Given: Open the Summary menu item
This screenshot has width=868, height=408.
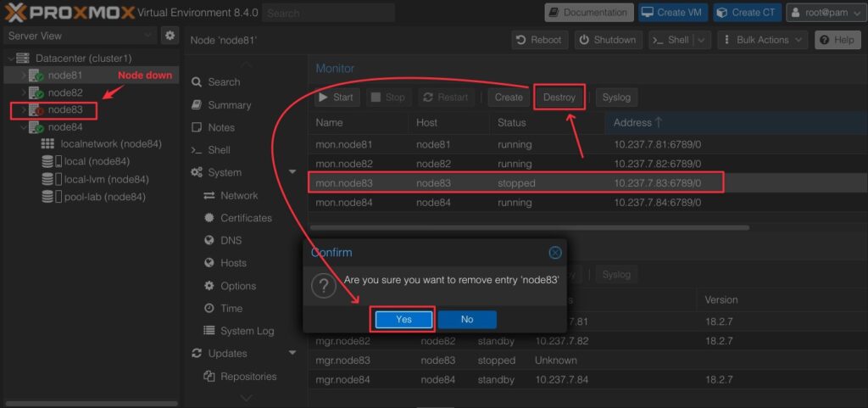Looking at the screenshot, I should pyautogui.click(x=229, y=104).
